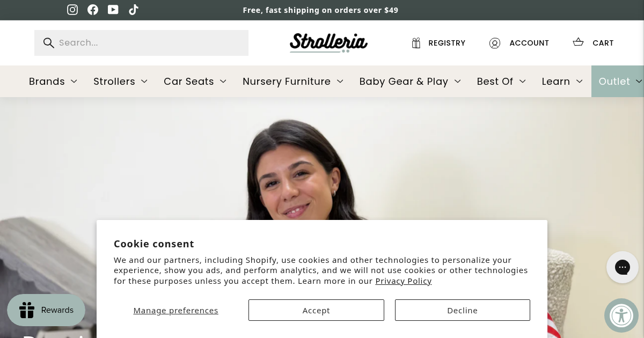The image size is (644, 338).
Task: Select the Outlet menu item
Action: [614, 82]
